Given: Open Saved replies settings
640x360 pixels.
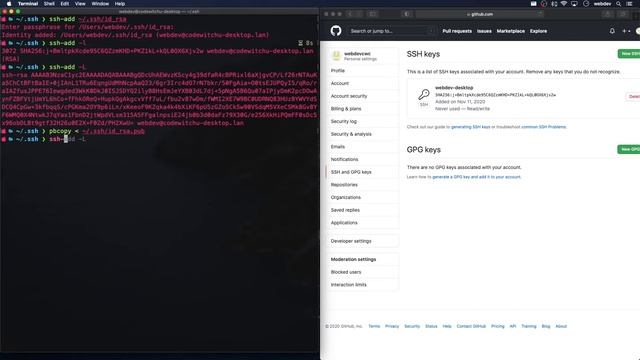Looking at the screenshot, I should tap(362, 210).
